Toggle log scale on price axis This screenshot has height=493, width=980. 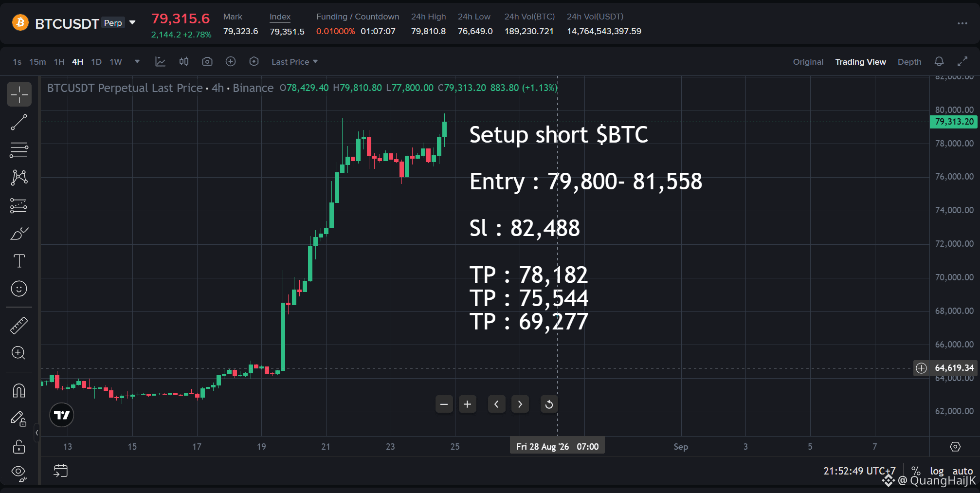click(937, 471)
